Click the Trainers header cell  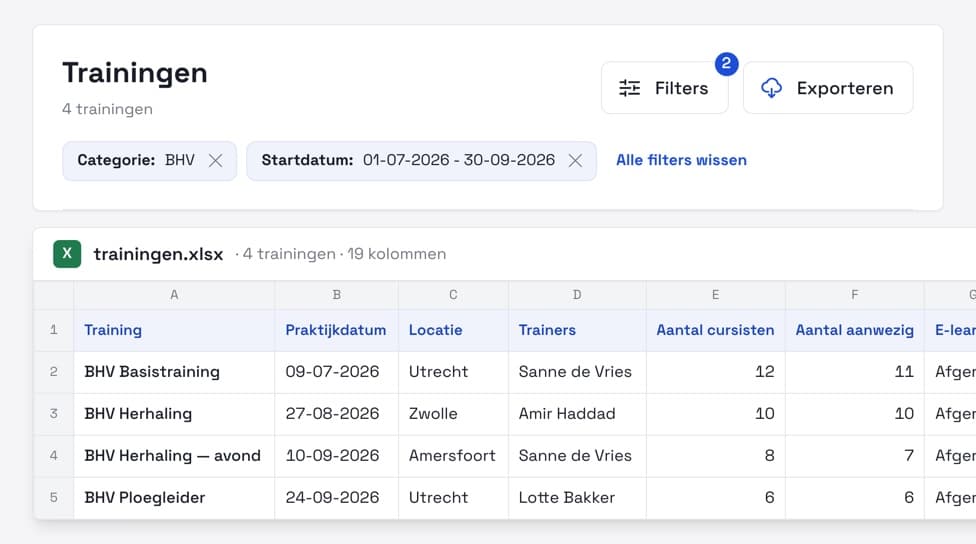(x=577, y=330)
